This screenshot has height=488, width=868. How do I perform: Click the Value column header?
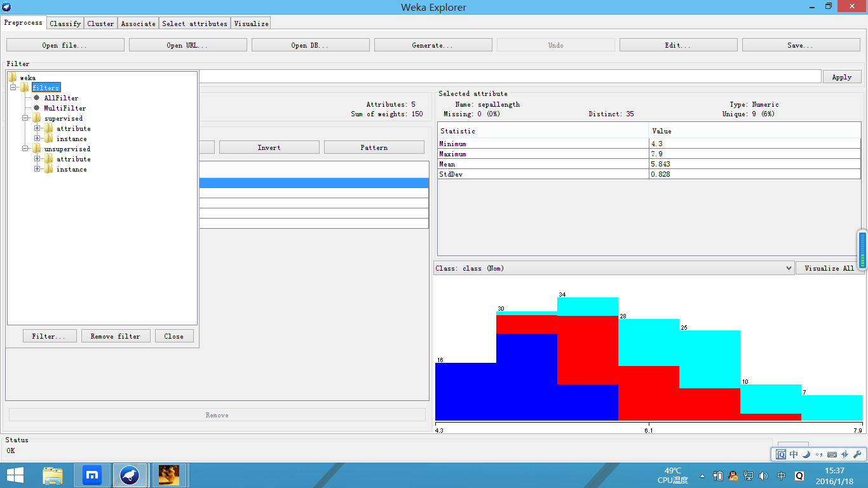click(755, 131)
